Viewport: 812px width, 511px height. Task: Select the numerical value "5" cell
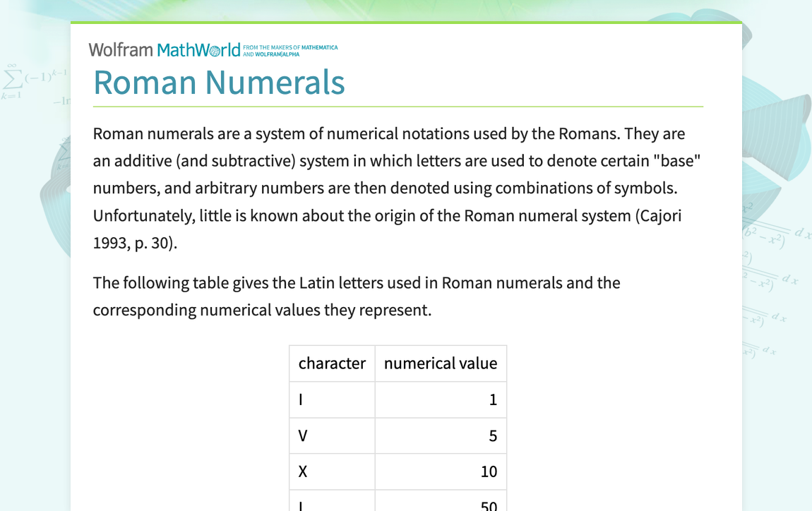click(x=441, y=436)
